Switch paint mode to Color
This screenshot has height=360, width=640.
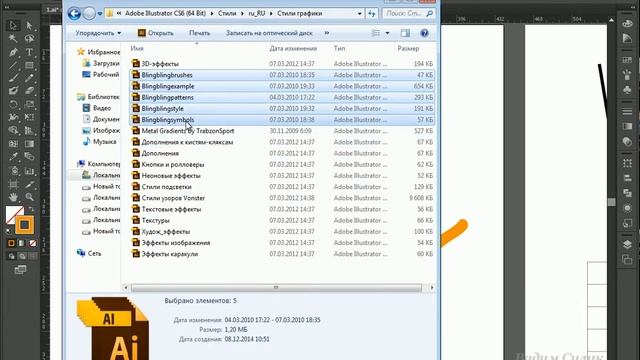click(x=11, y=243)
